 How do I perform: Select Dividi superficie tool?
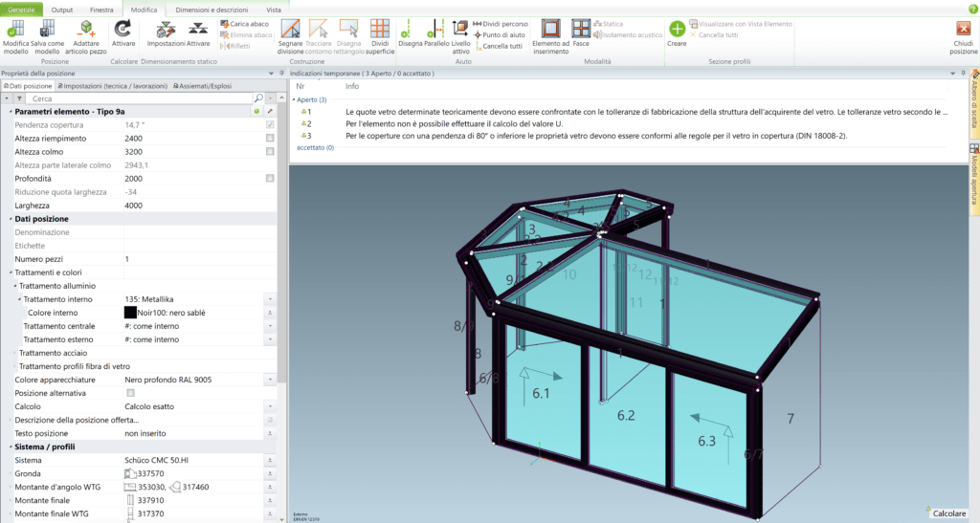click(x=379, y=36)
